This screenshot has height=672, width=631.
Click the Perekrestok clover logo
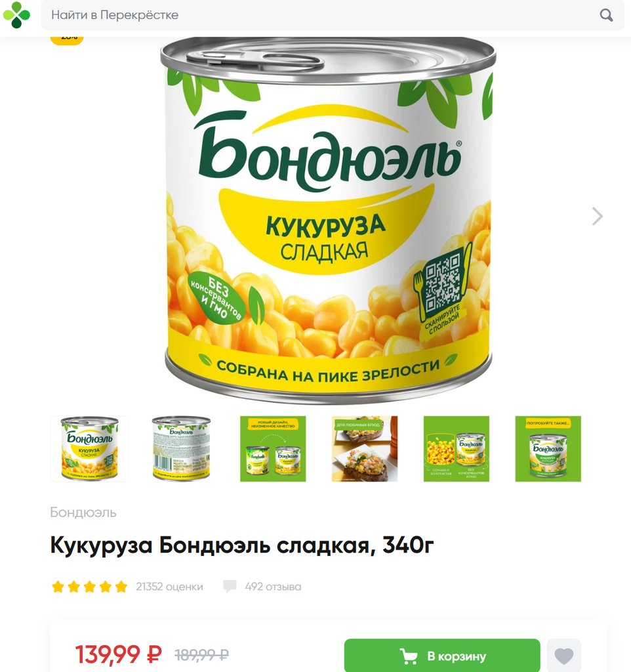pyautogui.click(x=16, y=15)
